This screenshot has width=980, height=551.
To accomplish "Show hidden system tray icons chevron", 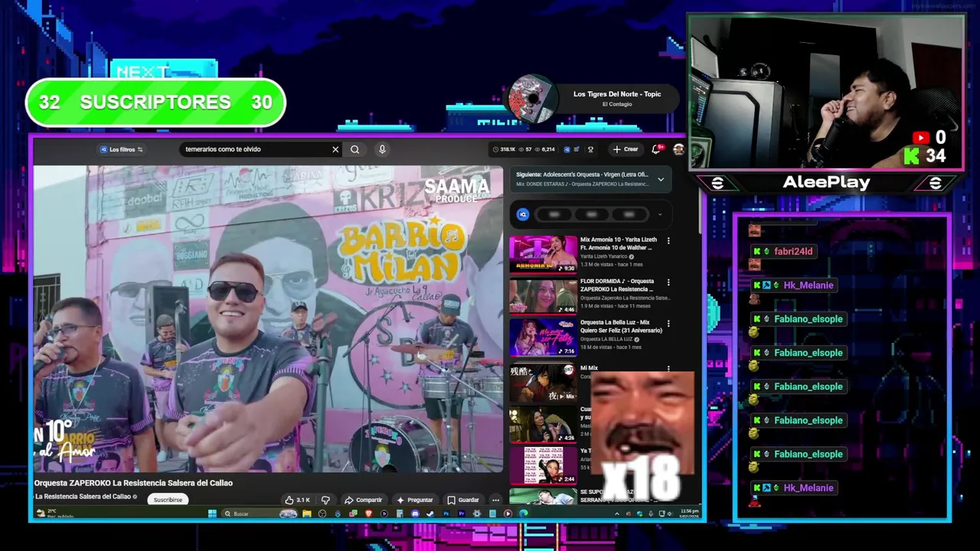I will point(617,514).
